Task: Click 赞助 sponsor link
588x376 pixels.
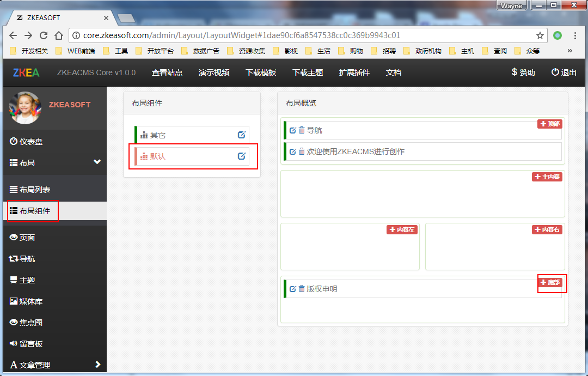Action: click(x=524, y=72)
